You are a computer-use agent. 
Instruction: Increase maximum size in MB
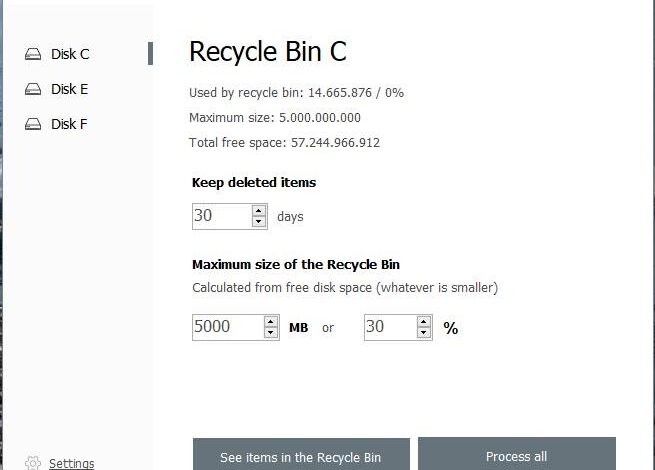click(x=271, y=322)
